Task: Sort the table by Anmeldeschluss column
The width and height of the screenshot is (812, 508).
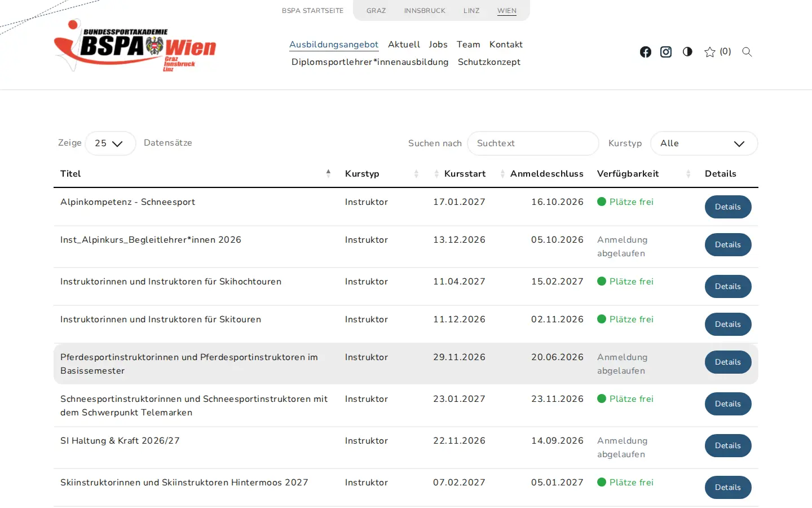Action: click(541, 174)
